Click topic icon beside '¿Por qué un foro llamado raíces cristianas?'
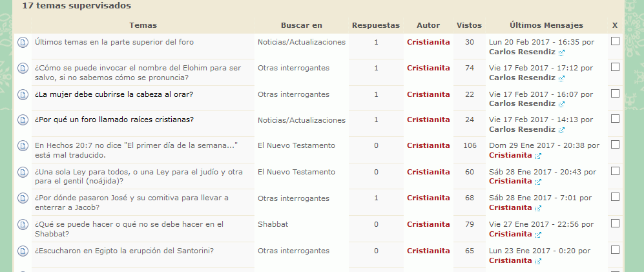The height and width of the screenshot is (272, 644). click(23, 121)
